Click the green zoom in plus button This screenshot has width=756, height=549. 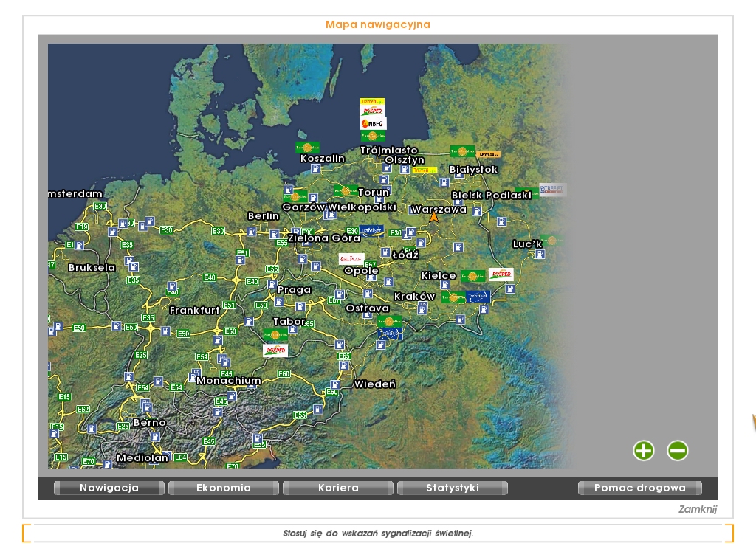(644, 450)
